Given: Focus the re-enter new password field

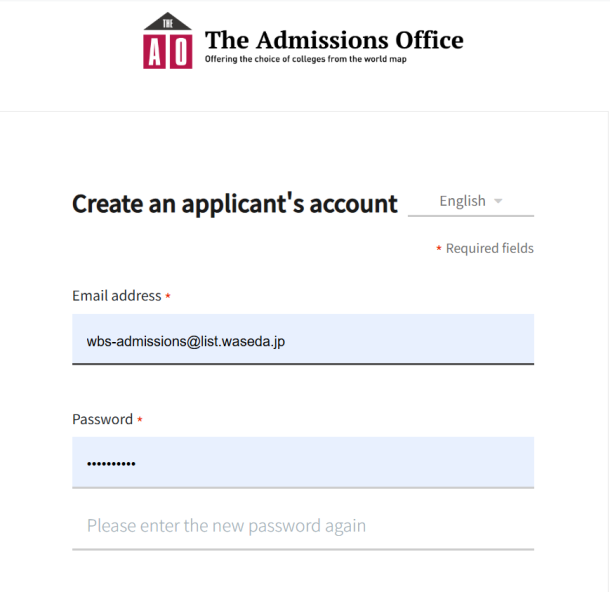Looking at the screenshot, I should tap(303, 526).
